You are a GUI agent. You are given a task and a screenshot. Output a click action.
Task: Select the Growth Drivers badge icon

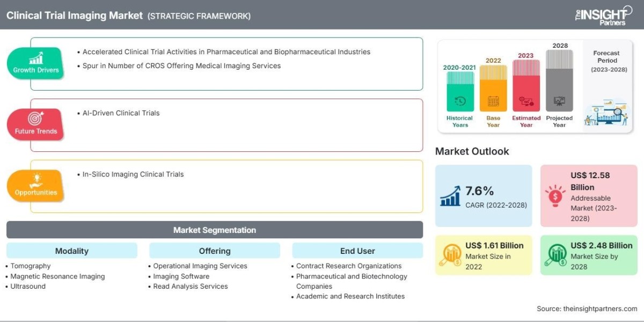36,58
